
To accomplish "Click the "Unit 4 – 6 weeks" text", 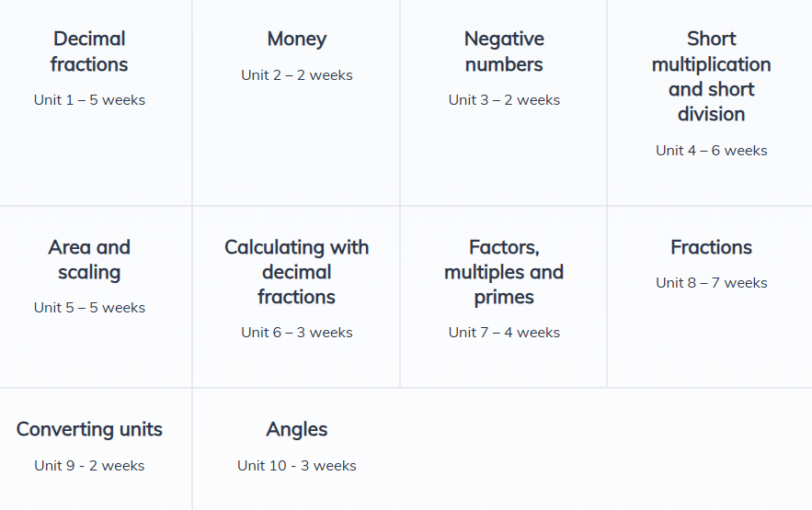I will (x=711, y=151).
